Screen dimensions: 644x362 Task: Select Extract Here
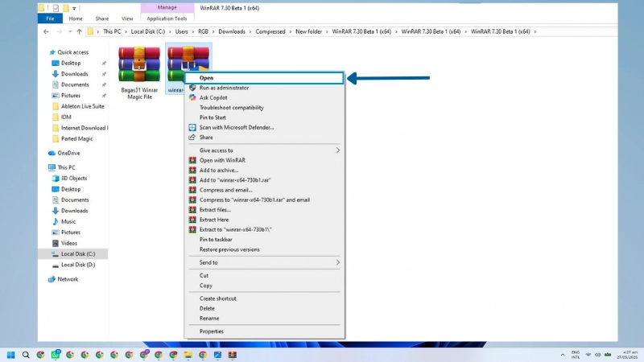(x=264, y=220)
